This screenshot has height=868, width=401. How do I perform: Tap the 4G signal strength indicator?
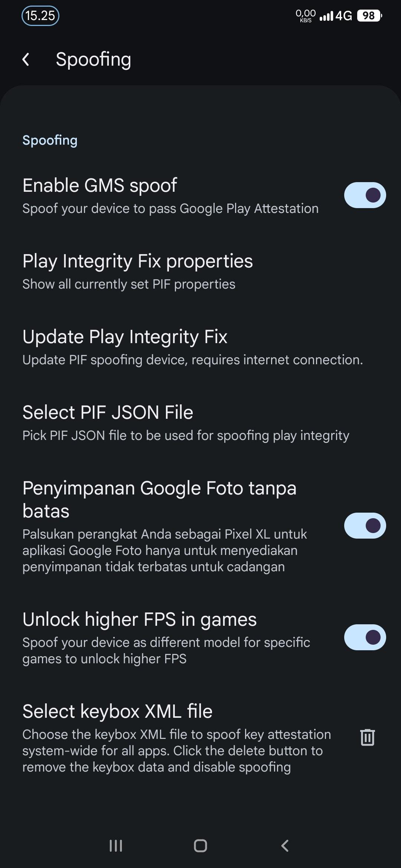click(x=336, y=16)
